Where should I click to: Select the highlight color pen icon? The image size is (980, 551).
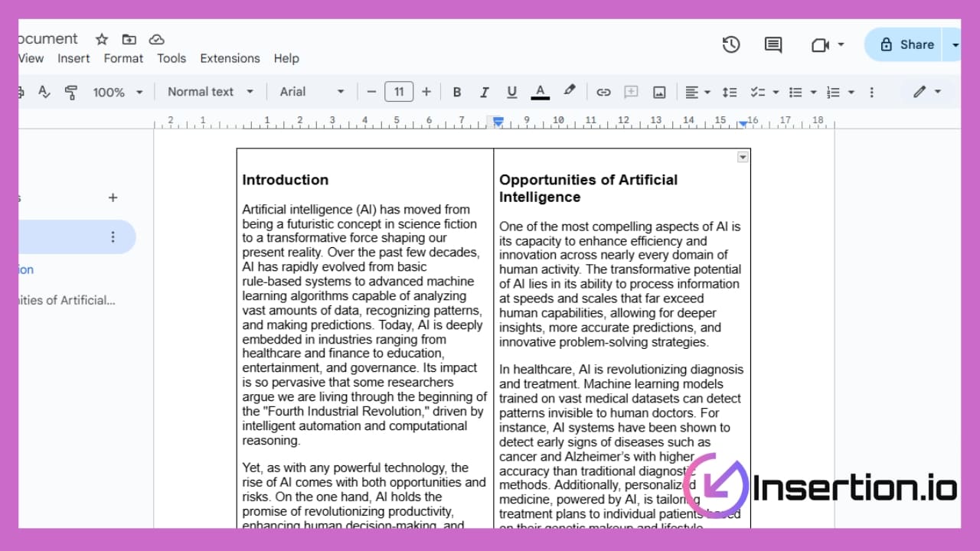[569, 91]
